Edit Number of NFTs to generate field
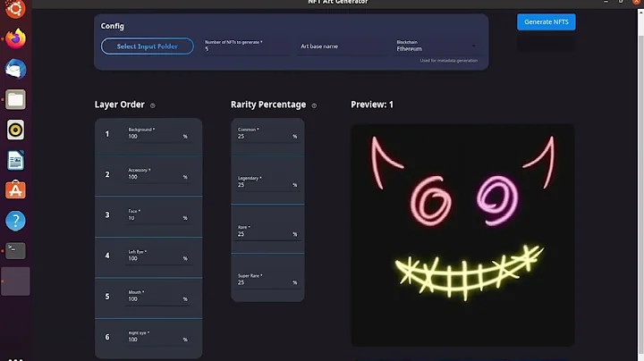The height and width of the screenshot is (361, 644). (x=246, y=46)
